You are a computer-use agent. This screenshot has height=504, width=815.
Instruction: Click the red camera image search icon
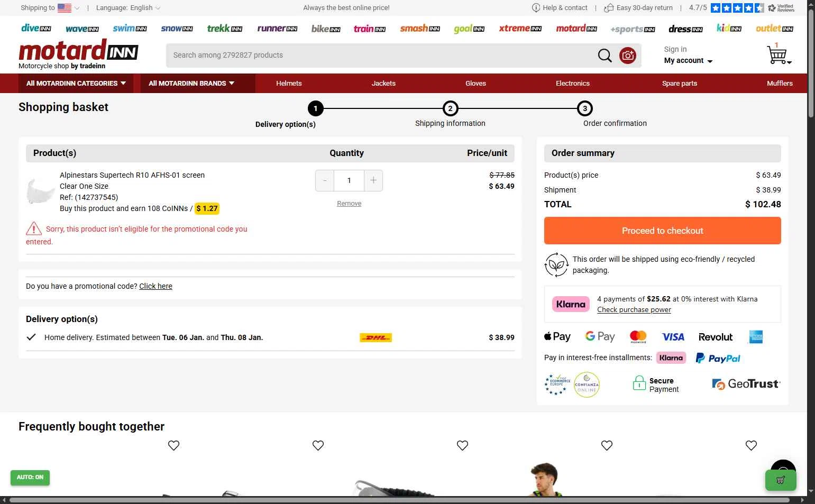(x=628, y=56)
